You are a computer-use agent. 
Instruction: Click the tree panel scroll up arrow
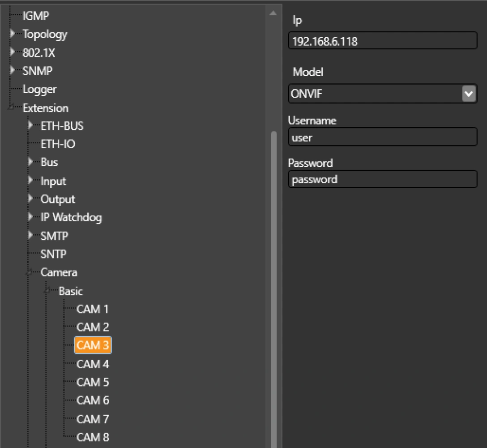(x=273, y=13)
